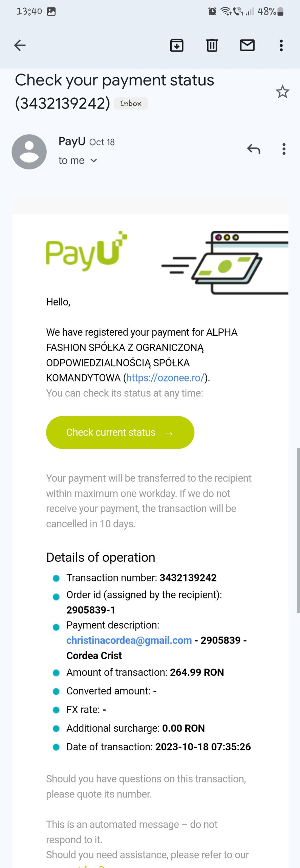Mark the email as unread
Image resolution: width=300 pixels, height=868 pixels.
click(x=247, y=45)
